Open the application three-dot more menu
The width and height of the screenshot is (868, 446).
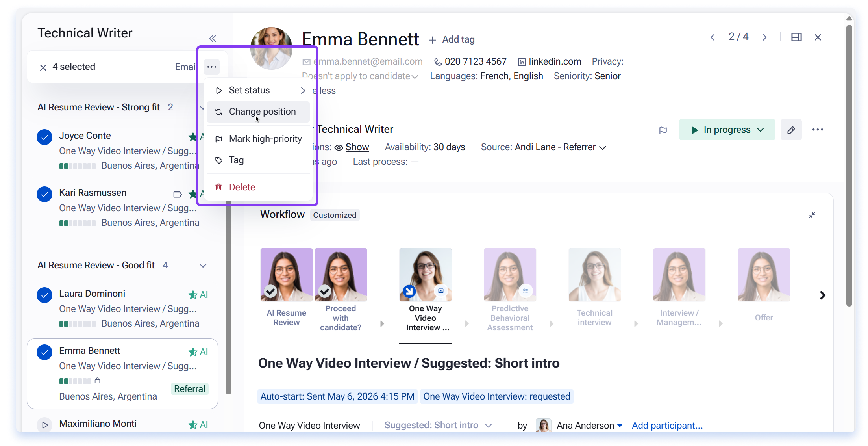[x=818, y=130]
